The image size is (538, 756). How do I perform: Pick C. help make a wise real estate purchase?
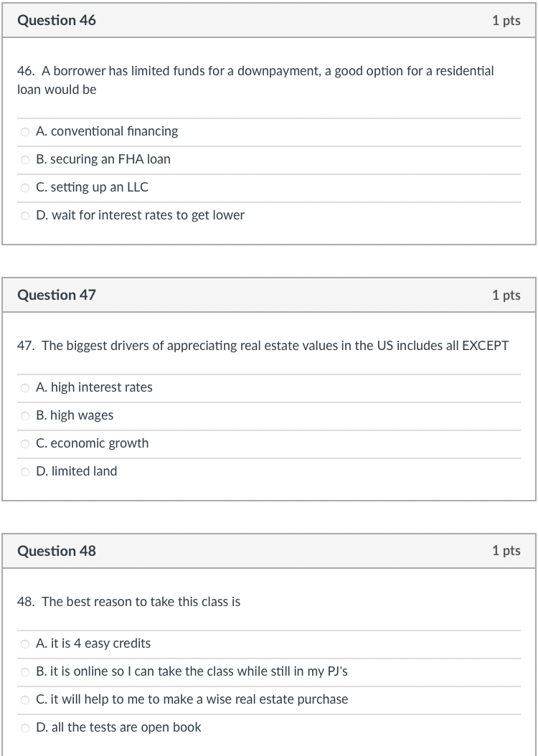tap(24, 699)
